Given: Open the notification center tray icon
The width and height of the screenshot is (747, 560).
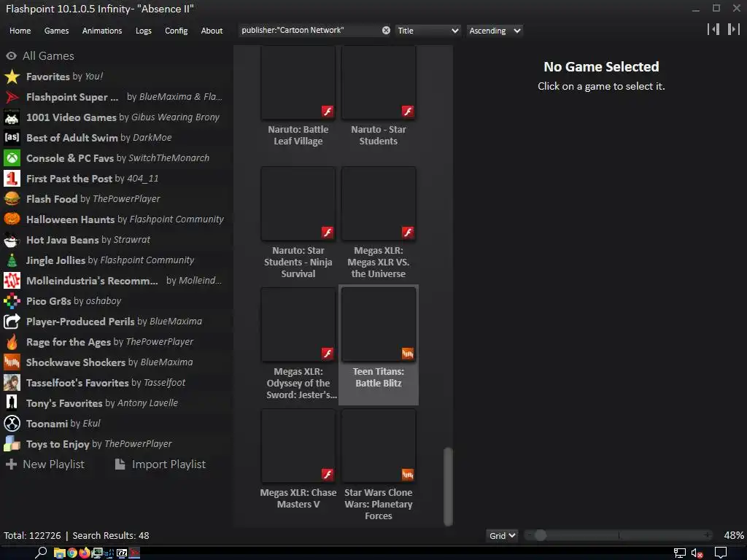Looking at the screenshot, I should (x=721, y=553).
